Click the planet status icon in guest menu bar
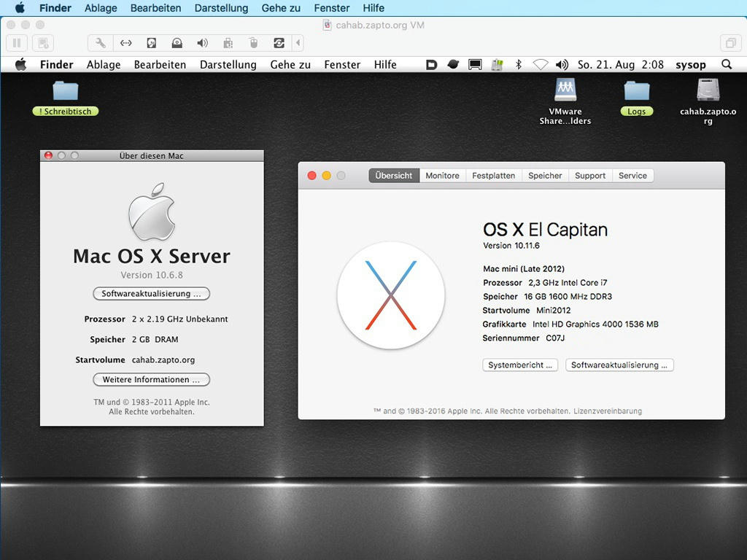This screenshot has width=747, height=560. [453, 64]
